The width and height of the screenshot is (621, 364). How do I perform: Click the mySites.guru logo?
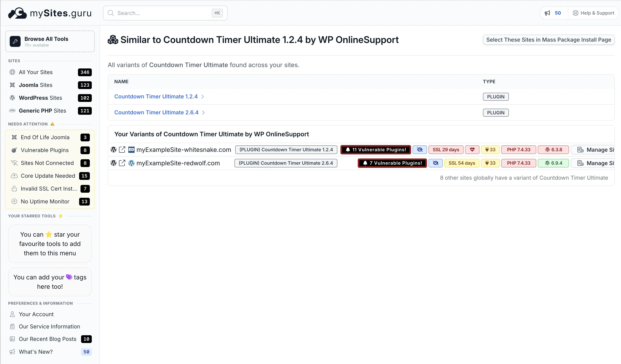point(49,13)
